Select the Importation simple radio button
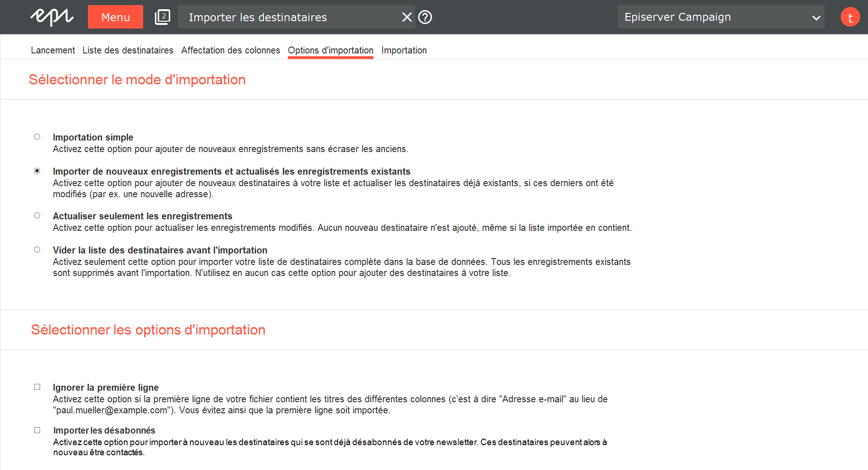Screen dimensions: 868x470 [x=37, y=137]
